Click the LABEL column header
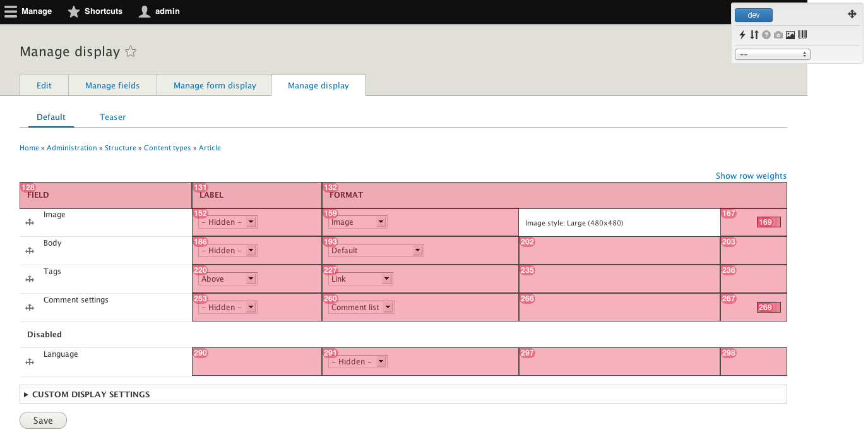868x444 pixels. pos(257,195)
